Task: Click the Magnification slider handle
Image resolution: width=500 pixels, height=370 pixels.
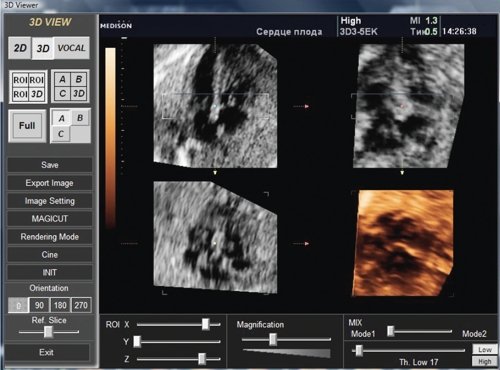Action: click(x=273, y=339)
